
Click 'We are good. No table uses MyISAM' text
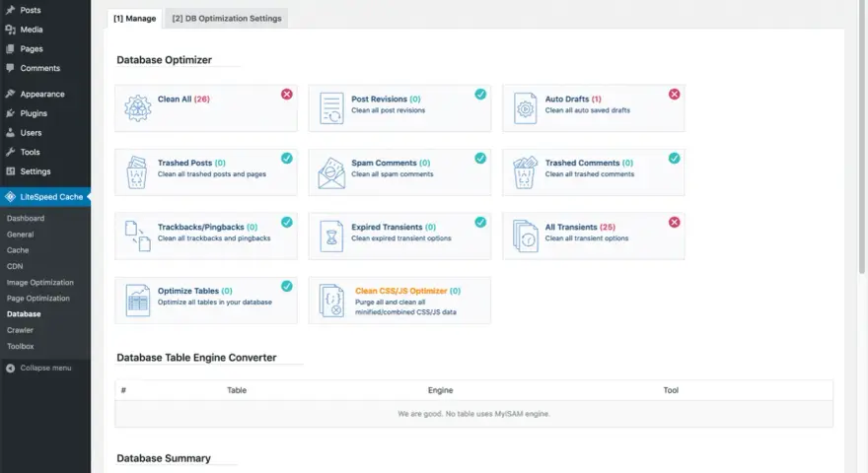(473, 414)
